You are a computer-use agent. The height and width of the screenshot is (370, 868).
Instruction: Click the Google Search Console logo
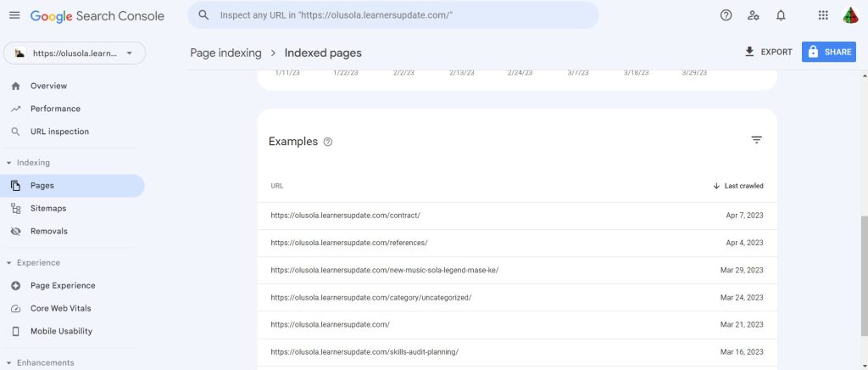(97, 16)
